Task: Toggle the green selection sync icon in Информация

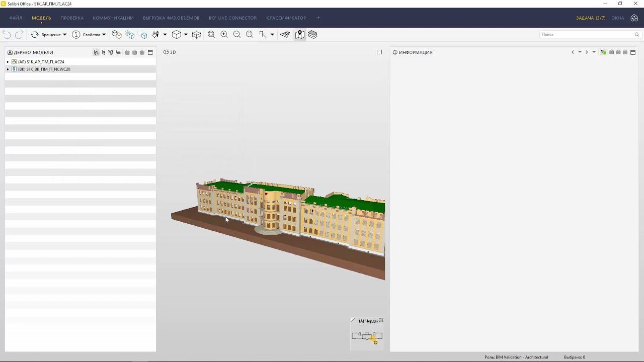Action: point(603,52)
